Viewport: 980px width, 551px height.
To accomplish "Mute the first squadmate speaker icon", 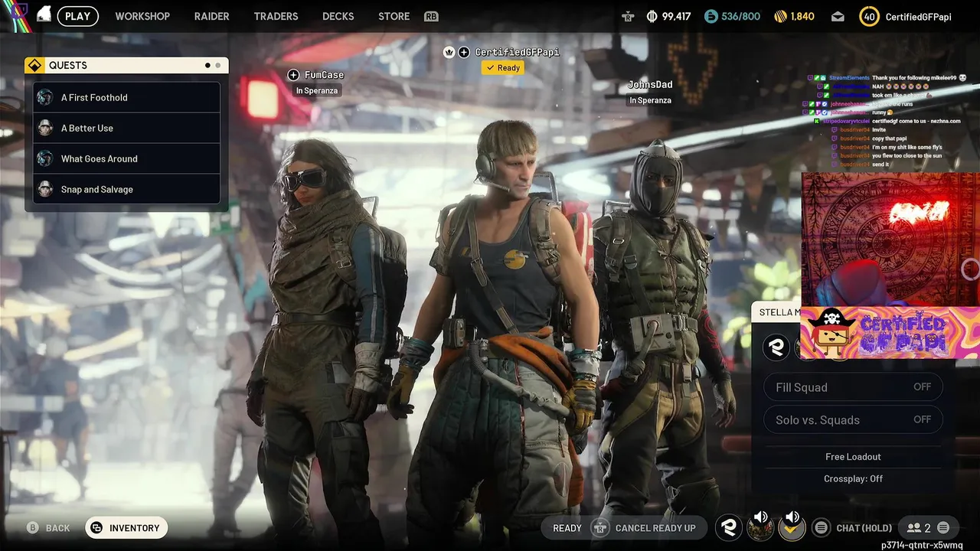I will [760, 517].
